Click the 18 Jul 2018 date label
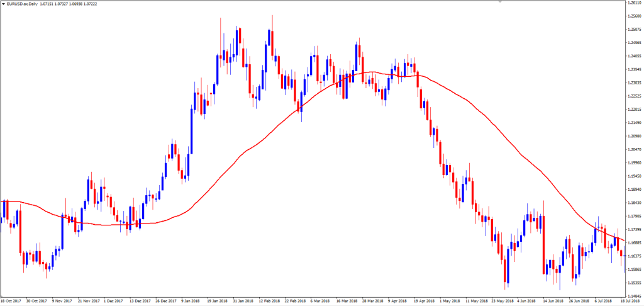Screen dimensions: 644x306 coord(632,301)
